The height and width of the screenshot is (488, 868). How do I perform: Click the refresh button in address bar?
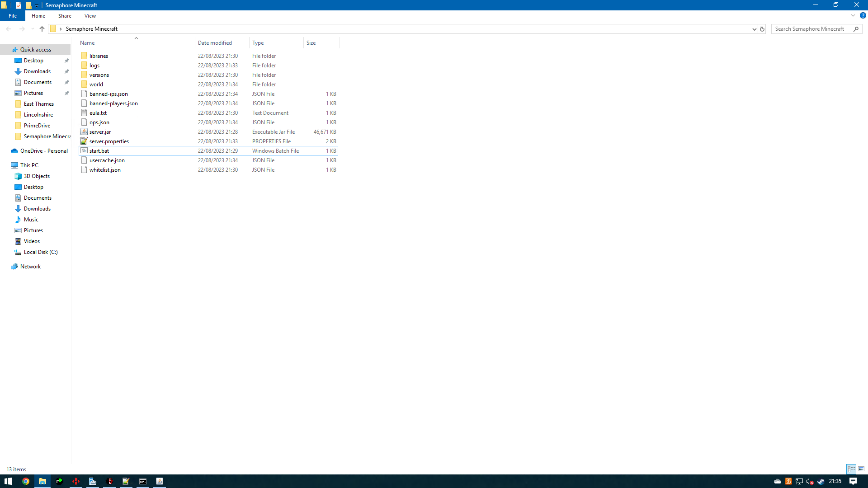tap(762, 29)
